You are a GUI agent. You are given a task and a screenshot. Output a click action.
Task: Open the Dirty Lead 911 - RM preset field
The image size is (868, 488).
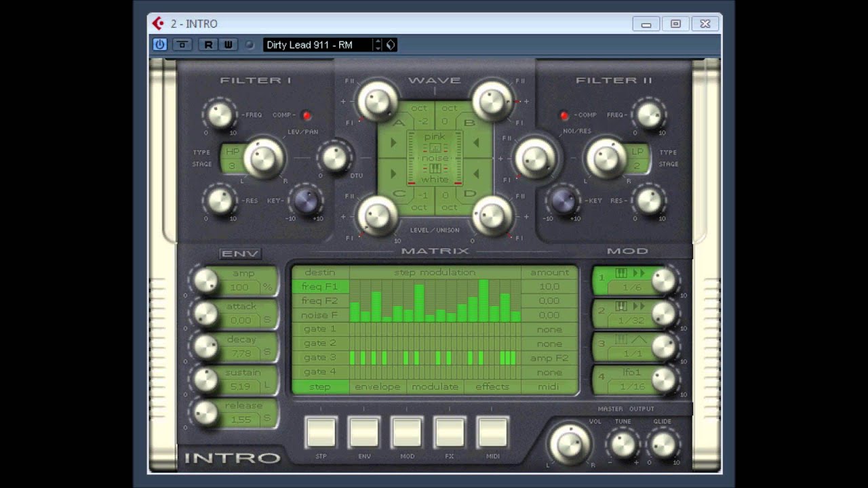click(318, 45)
